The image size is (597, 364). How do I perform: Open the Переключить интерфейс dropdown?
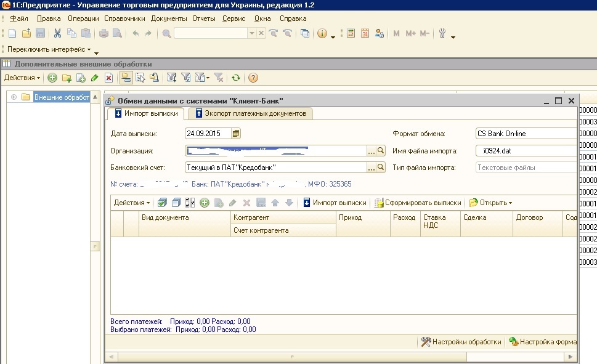(49, 49)
